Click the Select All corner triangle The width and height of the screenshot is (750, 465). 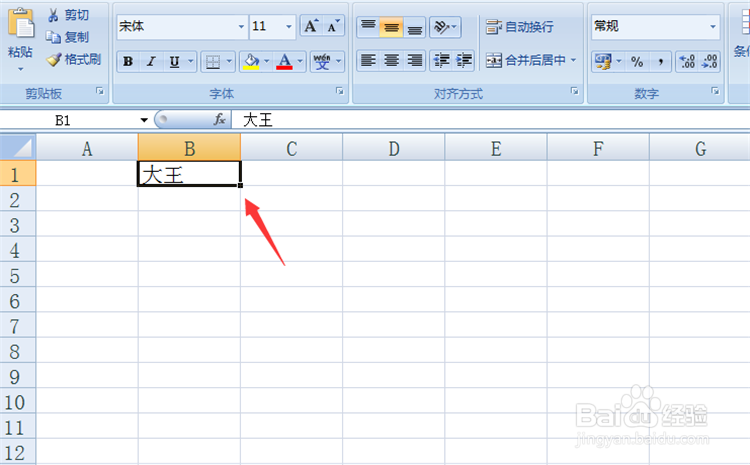18,147
